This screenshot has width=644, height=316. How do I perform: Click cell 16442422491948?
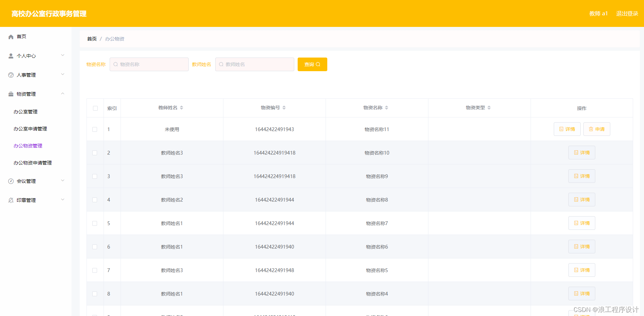274,270
